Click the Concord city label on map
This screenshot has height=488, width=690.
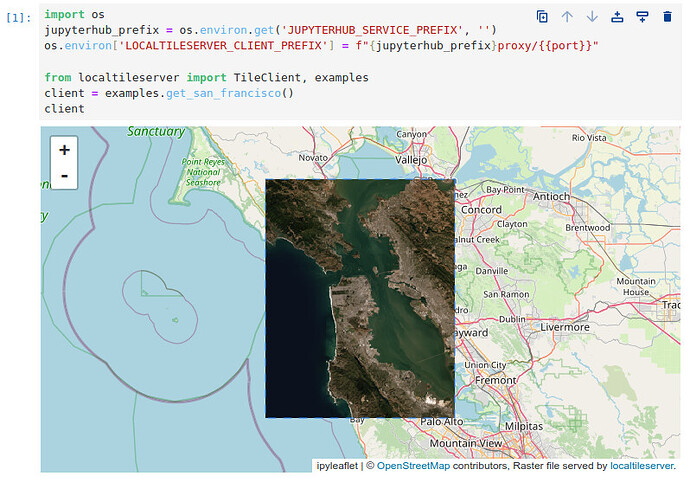click(480, 210)
